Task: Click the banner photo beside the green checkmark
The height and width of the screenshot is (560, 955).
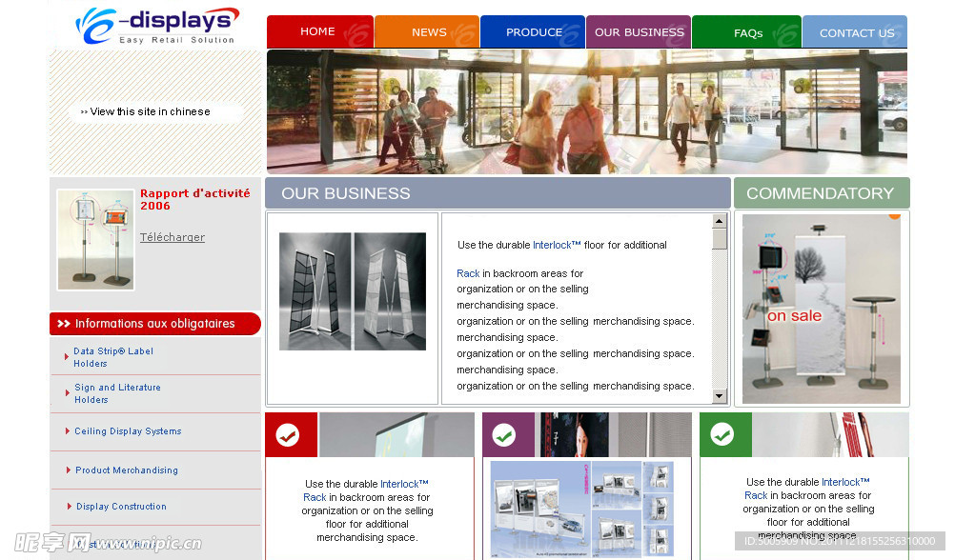Action: coord(831,434)
